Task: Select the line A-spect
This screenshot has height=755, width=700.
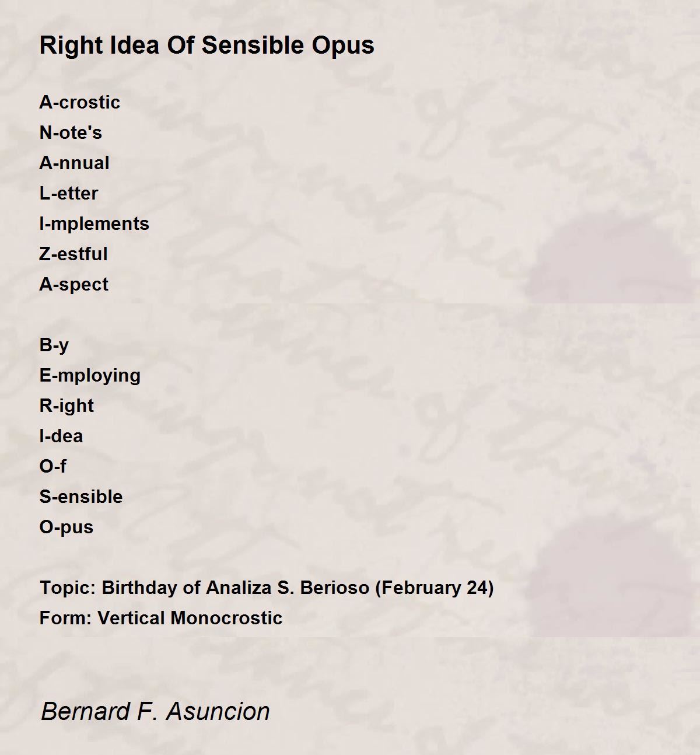Action: [x=74, y=285]
